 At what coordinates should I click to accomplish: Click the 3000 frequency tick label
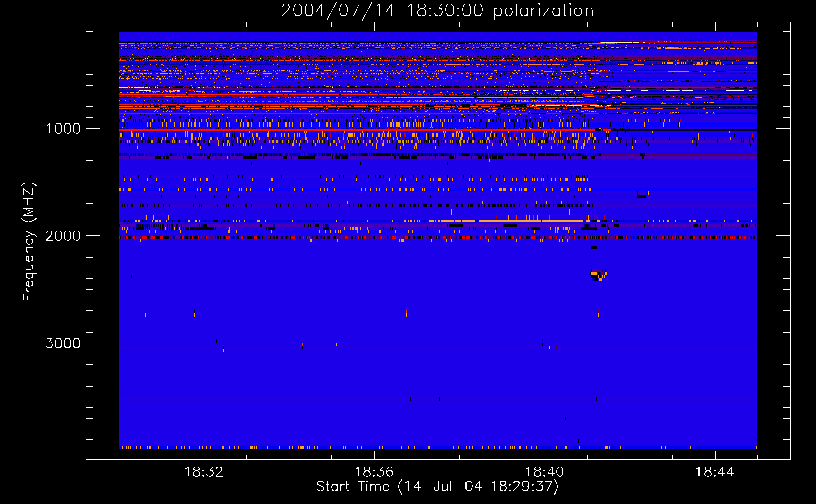pyautogui.click(x=63, y=343)
